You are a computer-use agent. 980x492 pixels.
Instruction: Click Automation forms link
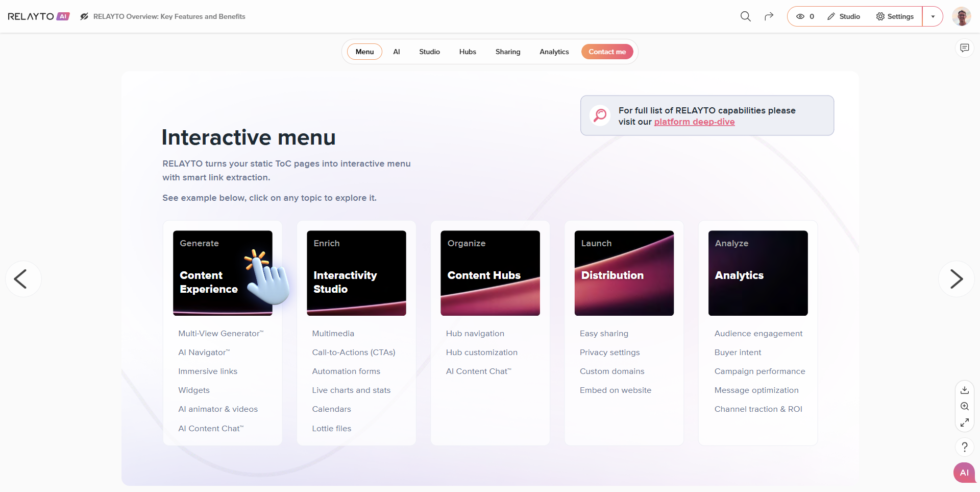[x=346, y=371]
